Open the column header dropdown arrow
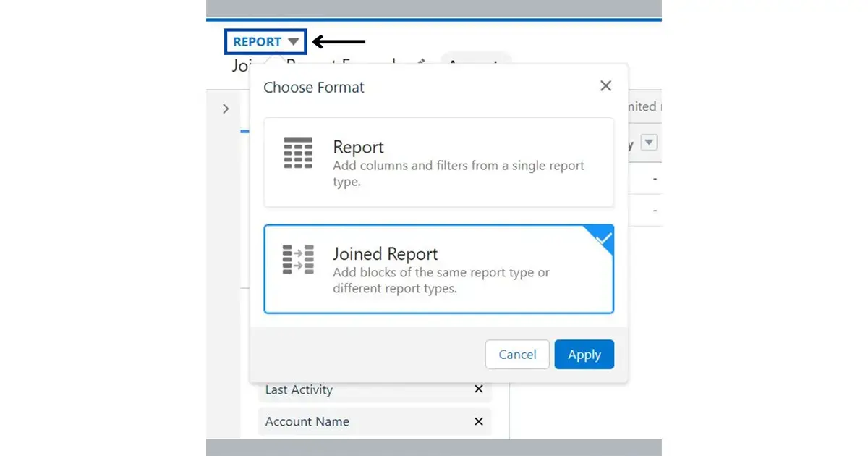Image resolution: width=868 pixels, height=456 pixels. (649, 143)
